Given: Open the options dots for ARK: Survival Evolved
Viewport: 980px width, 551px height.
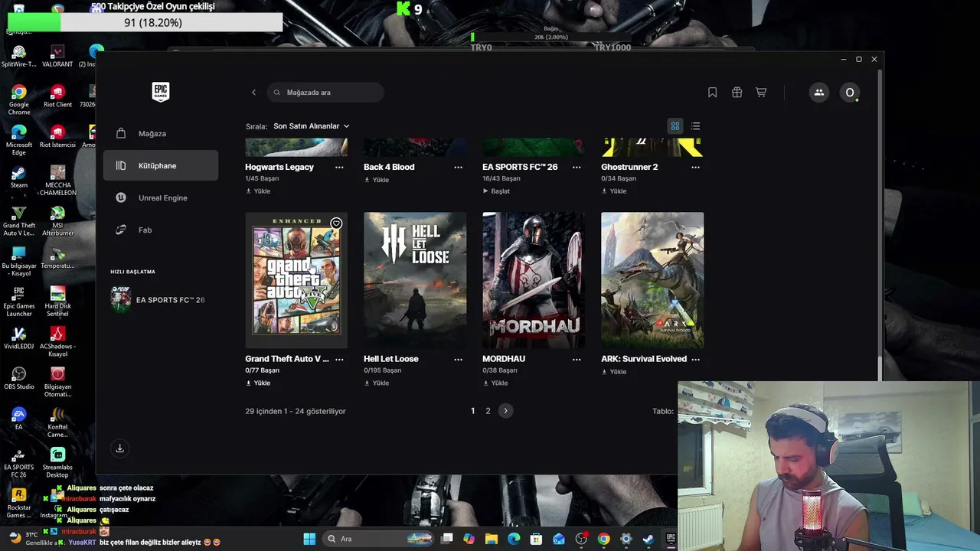Looking at the screenshot, I should 695,359.
